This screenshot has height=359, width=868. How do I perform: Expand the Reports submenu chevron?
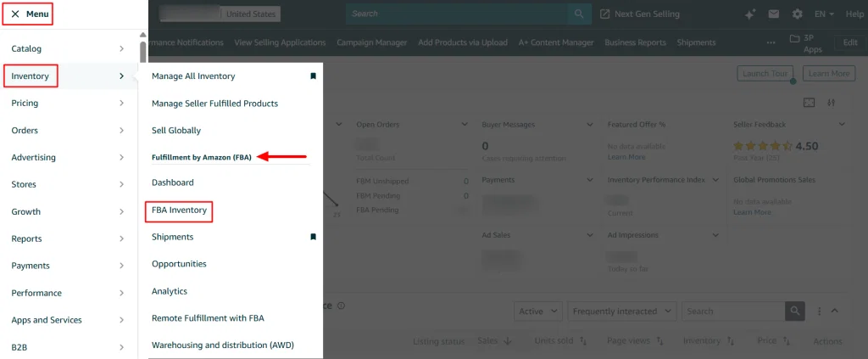tap(121, 238)
